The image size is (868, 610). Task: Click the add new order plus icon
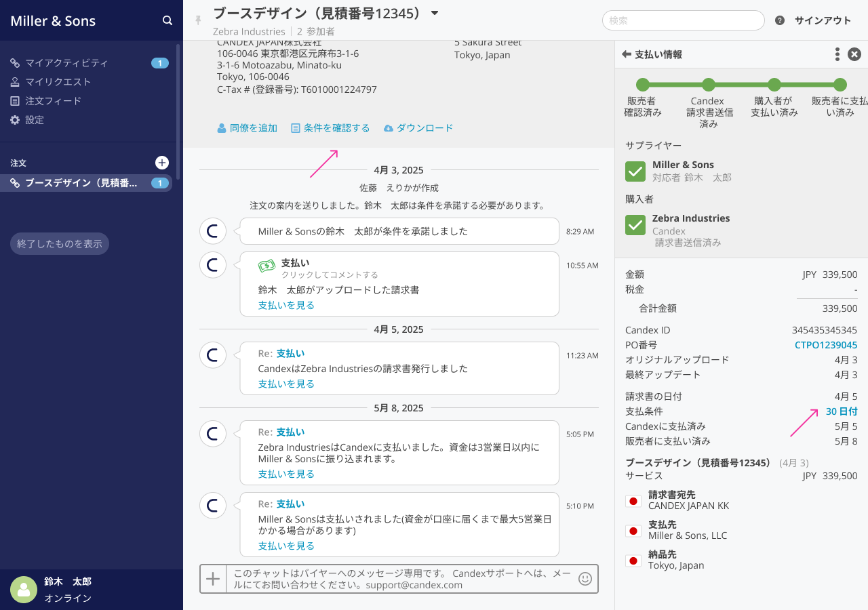coord(162,163)
